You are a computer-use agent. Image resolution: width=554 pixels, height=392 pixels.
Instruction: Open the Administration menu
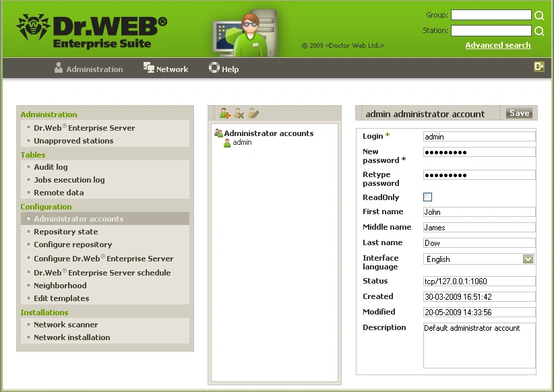(x=88, y=69)
